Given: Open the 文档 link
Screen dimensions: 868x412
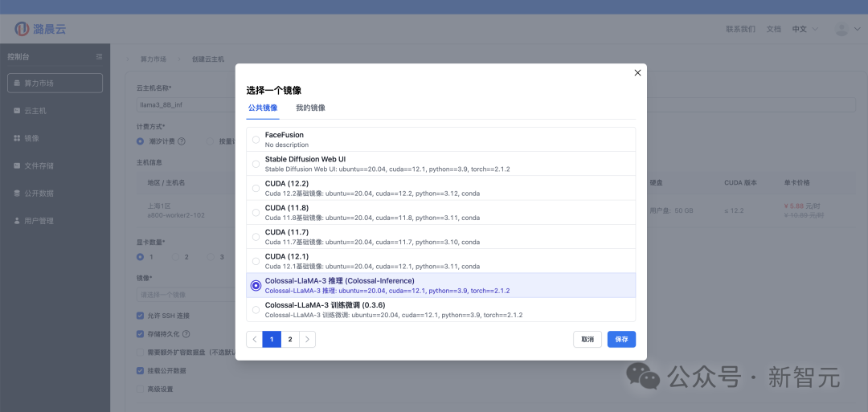Looking at the screenshot, I should [773, 29].
